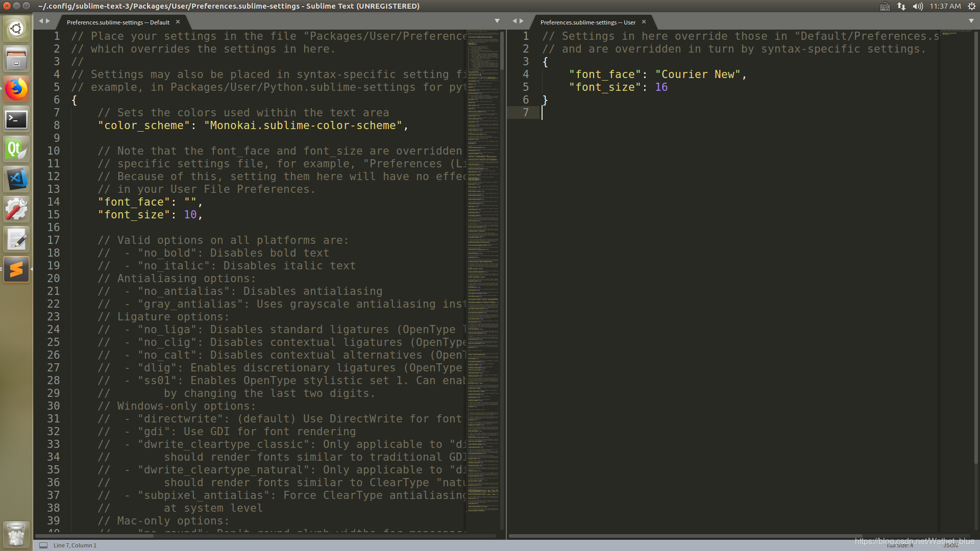Viewport: 980px width, 551px height.
Task: Click "font_face" key on line 14
Action: 134,202
